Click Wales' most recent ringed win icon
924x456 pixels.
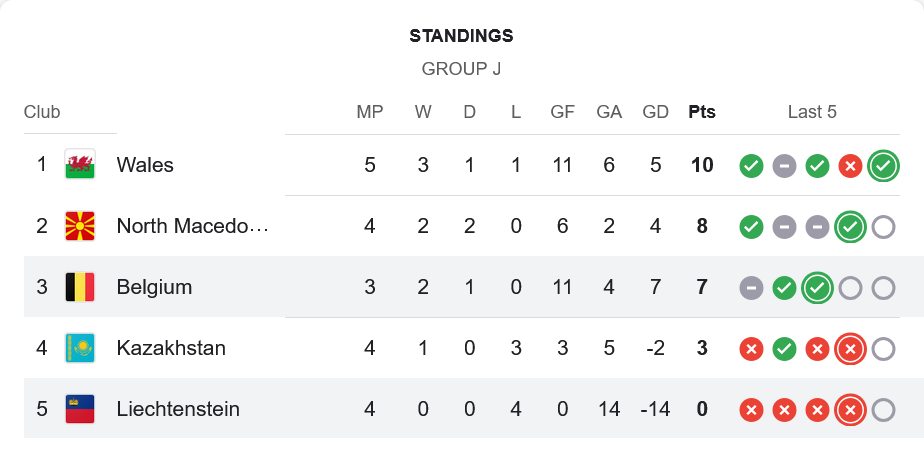click(882, 166)
